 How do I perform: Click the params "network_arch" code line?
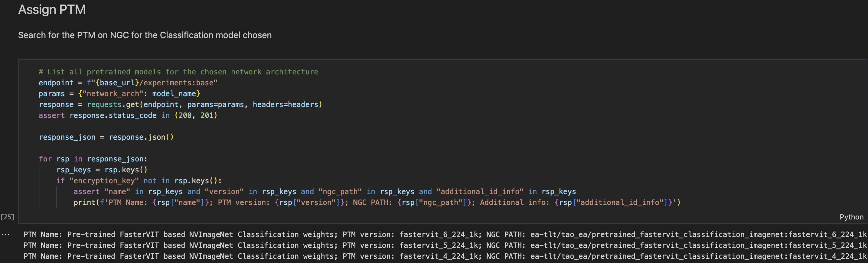pyautogui.click(x=120, y=94)
